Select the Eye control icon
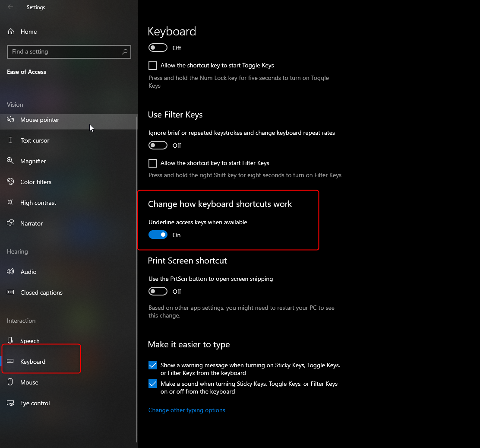The width and height of the screenshot is (480, 448). tap(10, 403)
